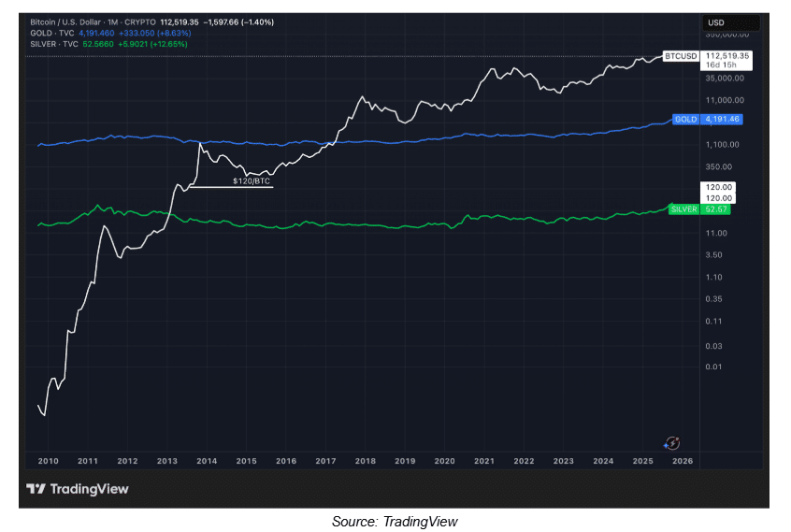Click the 2026 year on time axis

tap(683, 461)
